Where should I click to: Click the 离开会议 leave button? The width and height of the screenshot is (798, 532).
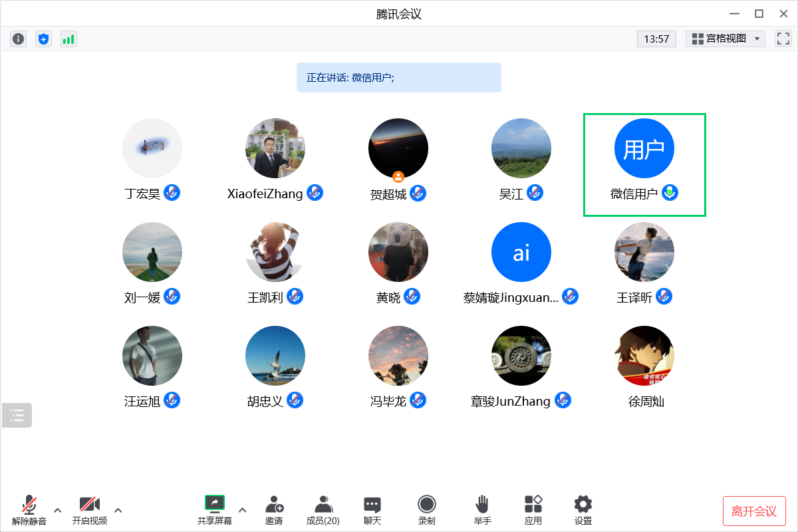(x=754, y=511)
